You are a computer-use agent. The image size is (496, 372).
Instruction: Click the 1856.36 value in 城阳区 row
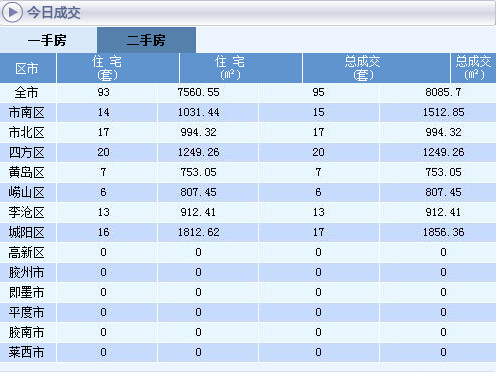click(x=443, y=232)
